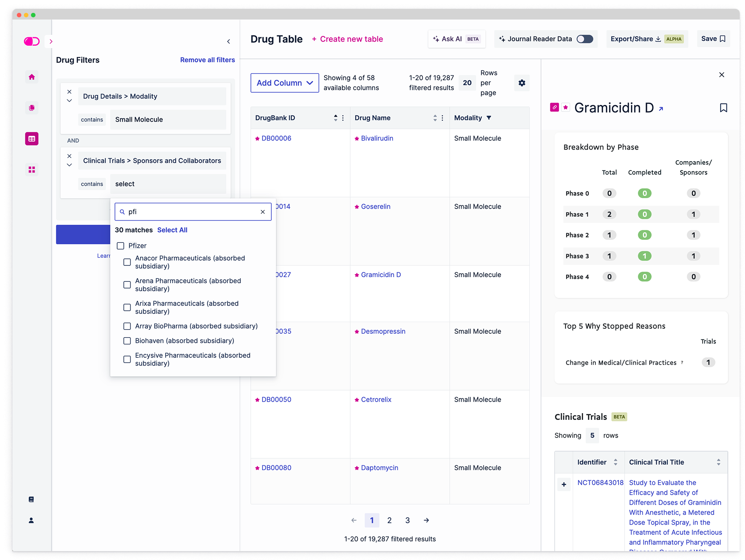Check Encysive Pharmaceuticals checkbox
The height and width of the screenshot is (560, 745).
[x=127, y=359]
